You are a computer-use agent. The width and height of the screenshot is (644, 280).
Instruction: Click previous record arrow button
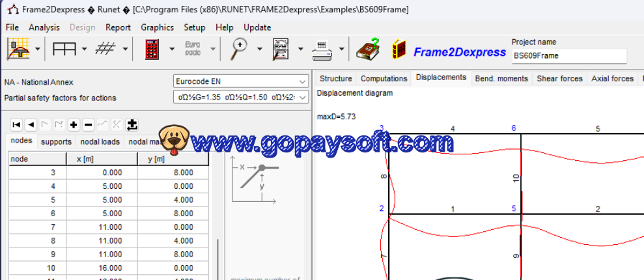[31, 124]
